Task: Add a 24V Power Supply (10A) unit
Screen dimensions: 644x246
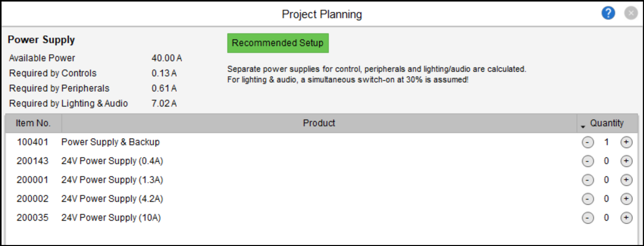Action: [626, 218]
